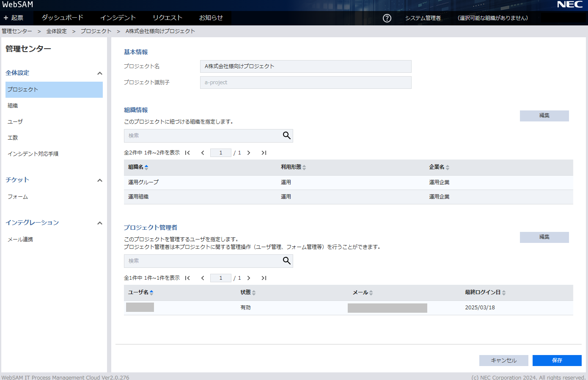Click 全体設定 breadcrumb link
The width and height of the screenshot is (588, 380).
coord(57,31)
